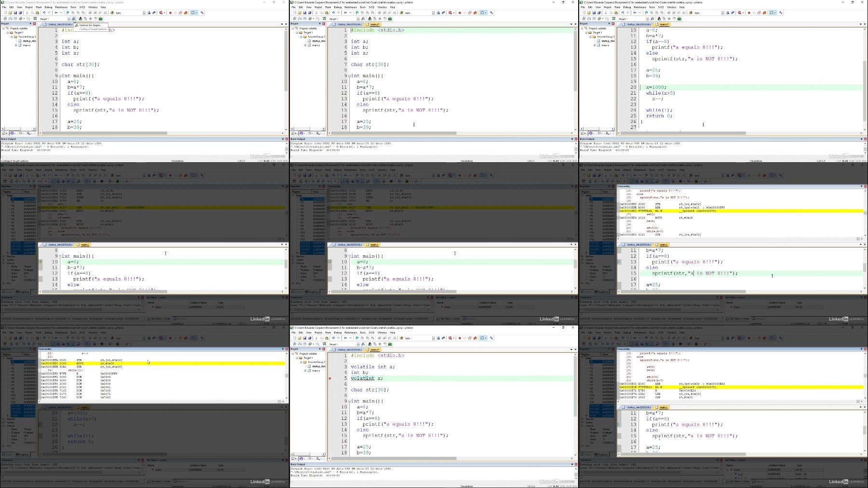
Task: Close Build Output panel in top-right frame
Action: coord(865,139)
